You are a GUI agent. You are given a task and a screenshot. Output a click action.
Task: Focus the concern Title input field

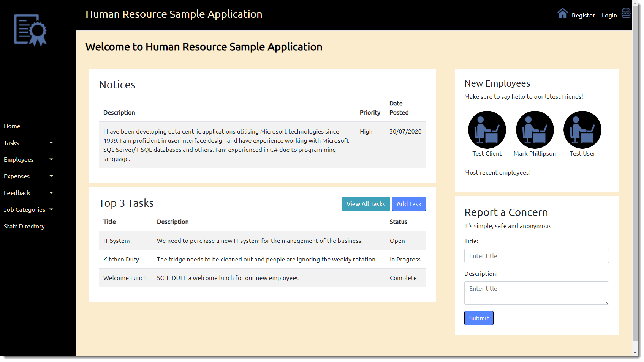[536, 256]
